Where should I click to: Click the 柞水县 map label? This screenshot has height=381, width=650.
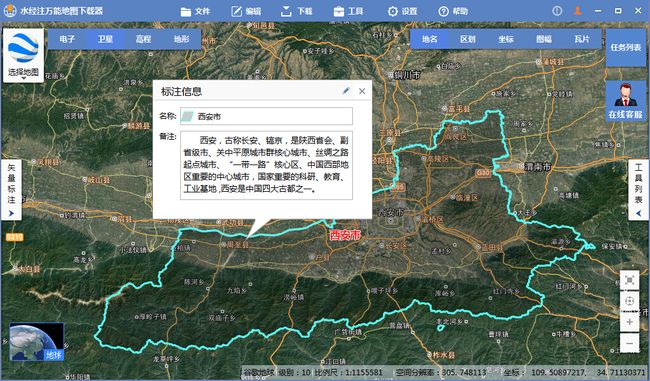444,355
